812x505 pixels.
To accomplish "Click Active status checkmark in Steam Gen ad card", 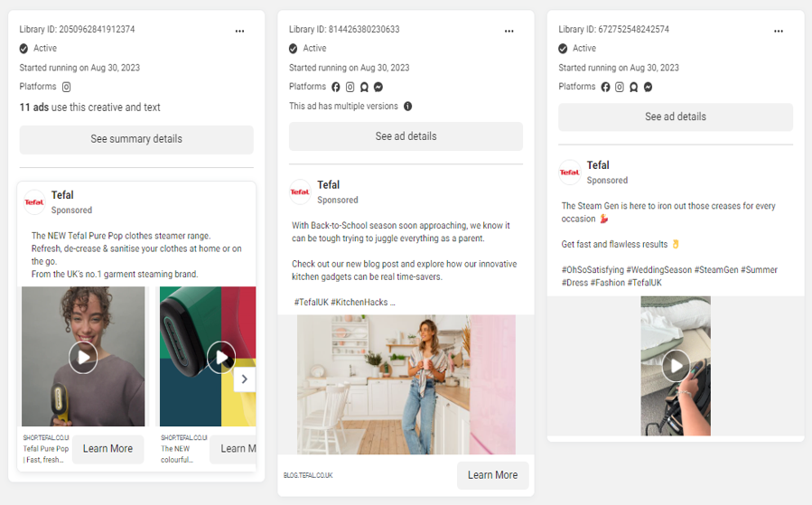I will click(563, 49).
